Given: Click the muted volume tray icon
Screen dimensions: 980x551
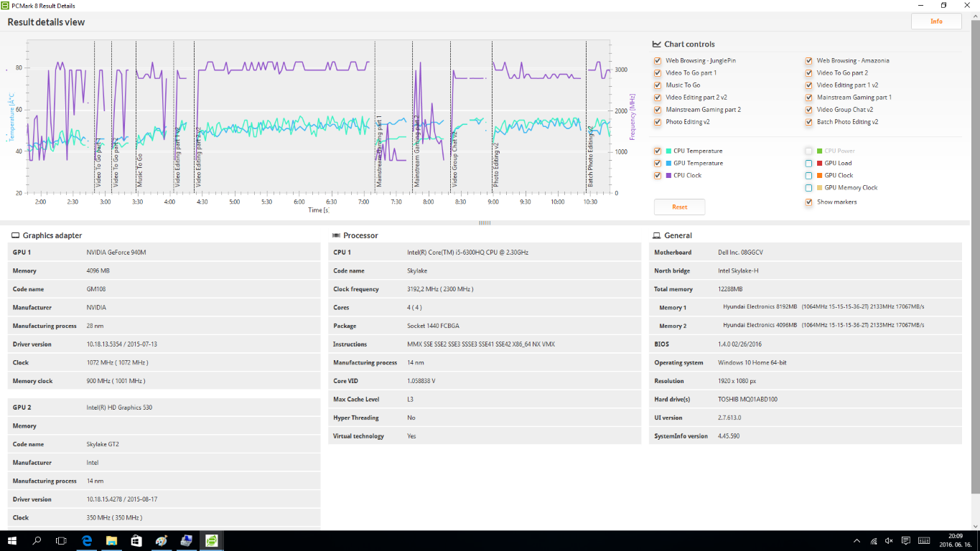Looking at the screenshot, I should (890, 541).
